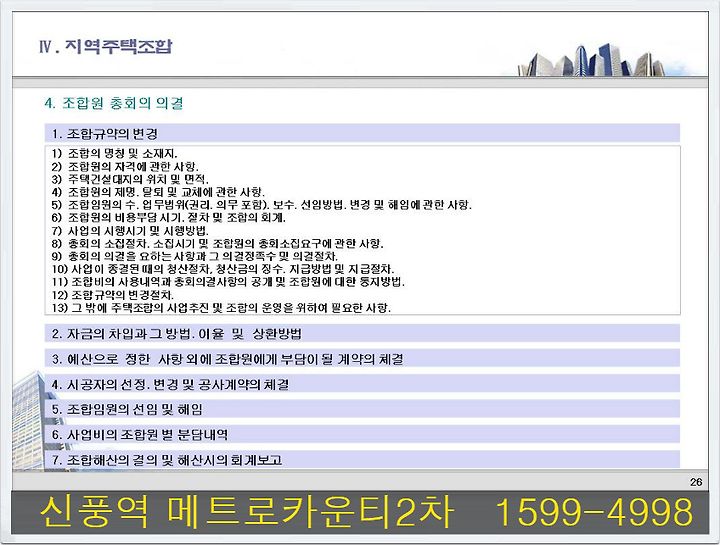Screen dimensions: 720x545
Task: Select line '7) 사업의 시행시기 및 시행방법'
Action: coord(130,230)
